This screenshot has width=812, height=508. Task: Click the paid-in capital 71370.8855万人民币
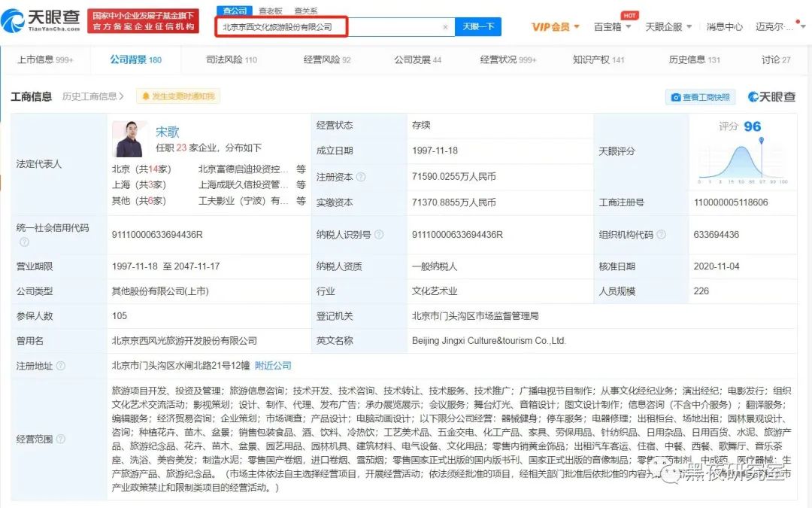453,202
